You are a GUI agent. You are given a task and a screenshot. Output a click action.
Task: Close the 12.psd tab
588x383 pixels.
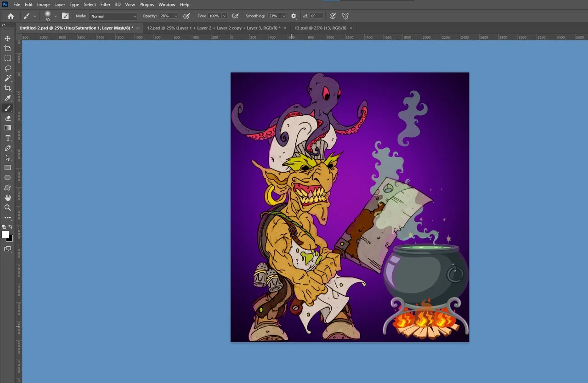click(x=285, y=28)
